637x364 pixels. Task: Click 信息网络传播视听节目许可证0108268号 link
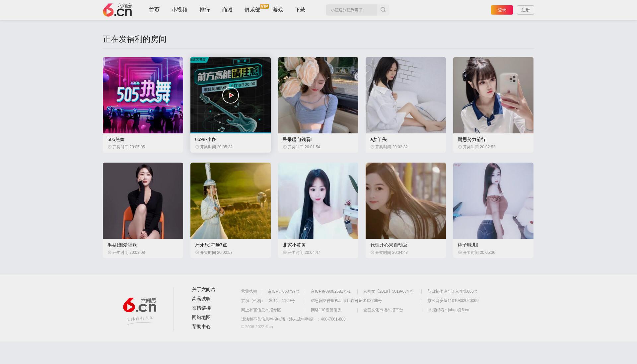(346, 301)
